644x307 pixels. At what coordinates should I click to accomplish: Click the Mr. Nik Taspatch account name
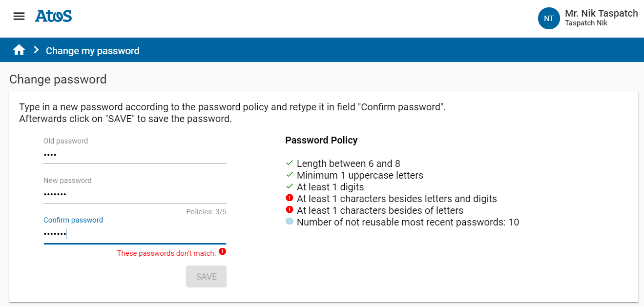tap(602, 13)
